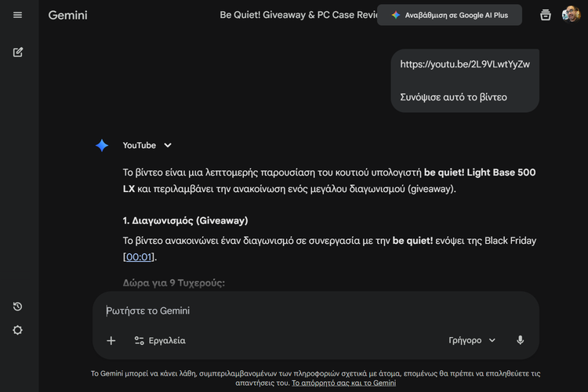Start a new chat with compose icon
588x392 pixels.
coord(18,53)
